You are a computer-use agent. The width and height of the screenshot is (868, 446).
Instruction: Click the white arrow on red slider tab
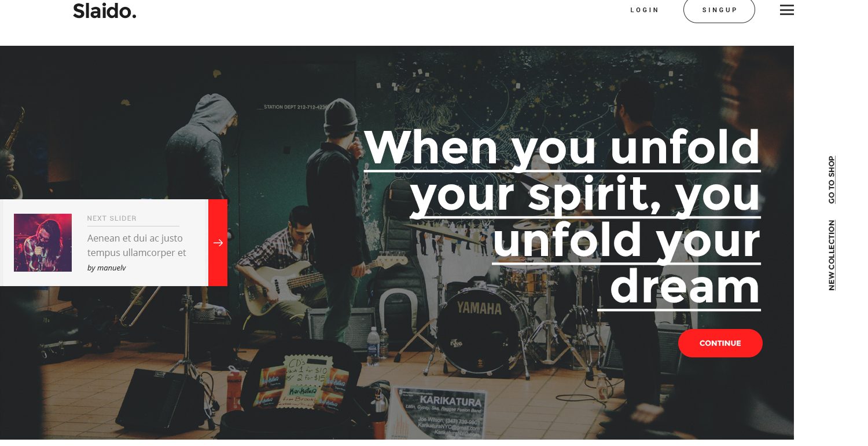click(218, 243)
